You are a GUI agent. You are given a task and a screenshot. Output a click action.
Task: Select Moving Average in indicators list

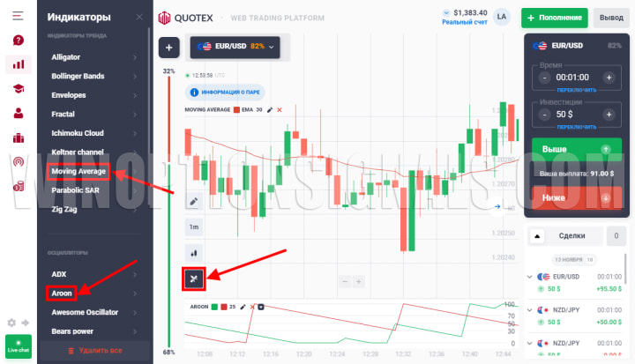(x=78, y=171)
